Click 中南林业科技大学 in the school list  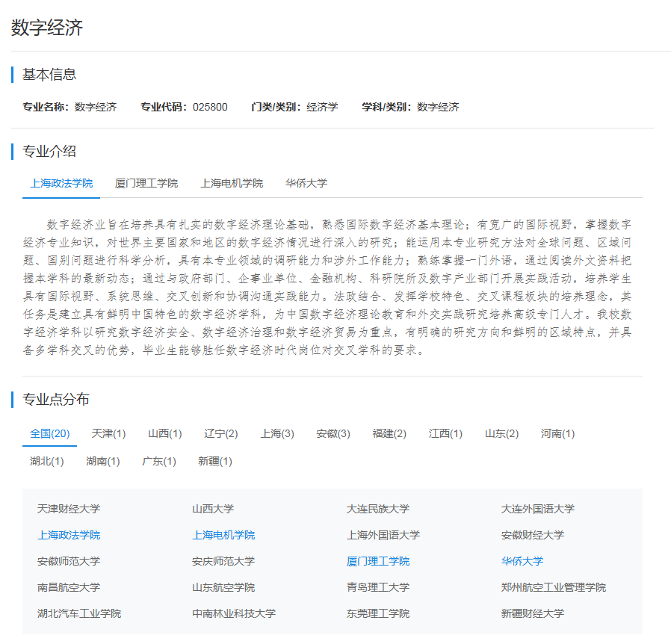click(234, 613)
